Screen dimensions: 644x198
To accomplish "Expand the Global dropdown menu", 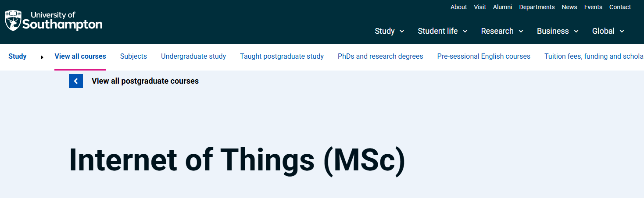I will click(x=608, y=31).
